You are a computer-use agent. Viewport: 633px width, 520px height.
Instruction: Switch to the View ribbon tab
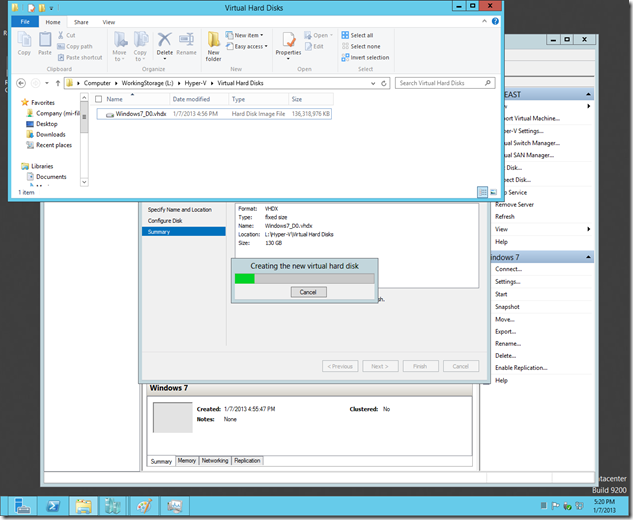pos(109,22)
